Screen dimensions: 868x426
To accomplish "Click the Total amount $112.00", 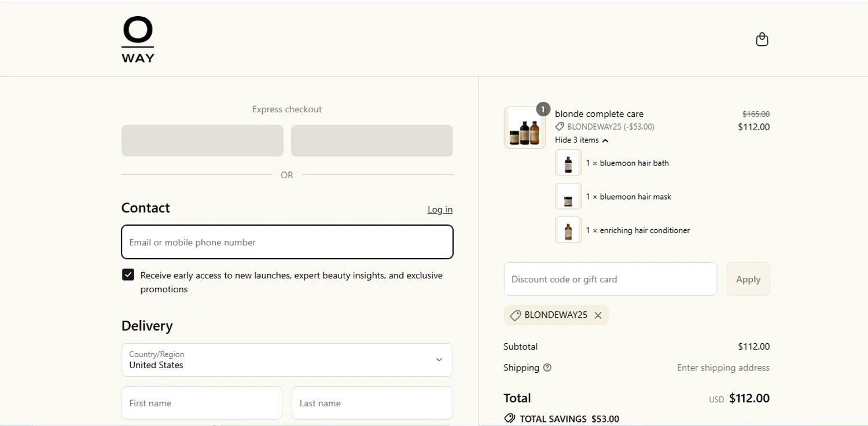I will point(749,398).
